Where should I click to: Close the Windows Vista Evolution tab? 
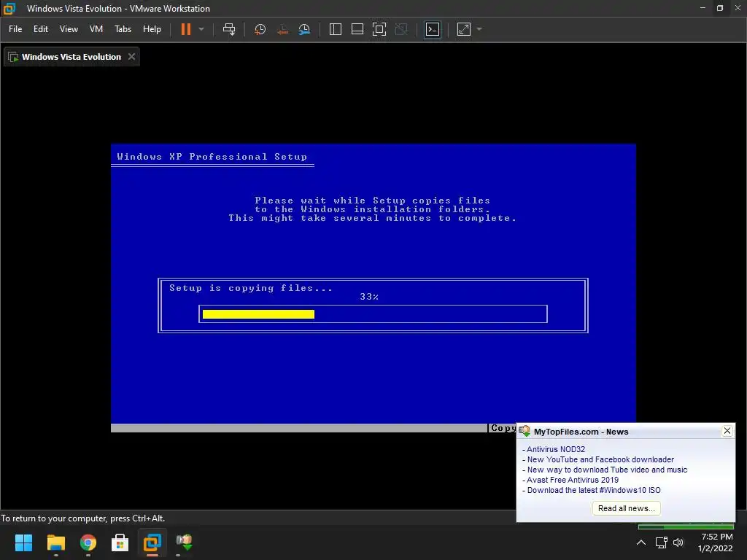click(131, 57)
